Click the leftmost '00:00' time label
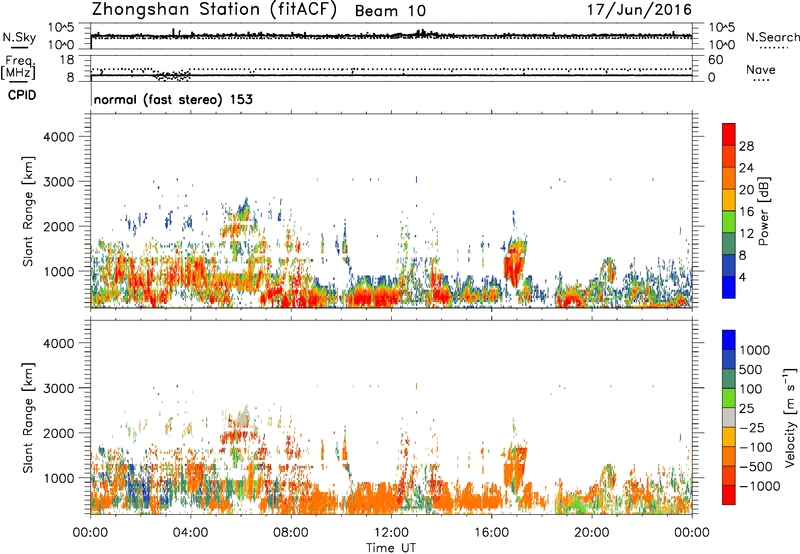 [x=90, y=533]
